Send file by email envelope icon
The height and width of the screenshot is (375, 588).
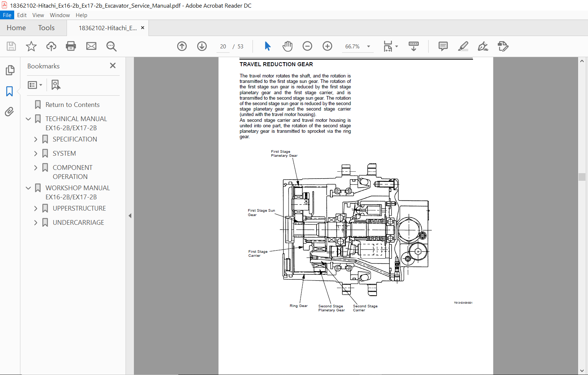click(91, 46)
